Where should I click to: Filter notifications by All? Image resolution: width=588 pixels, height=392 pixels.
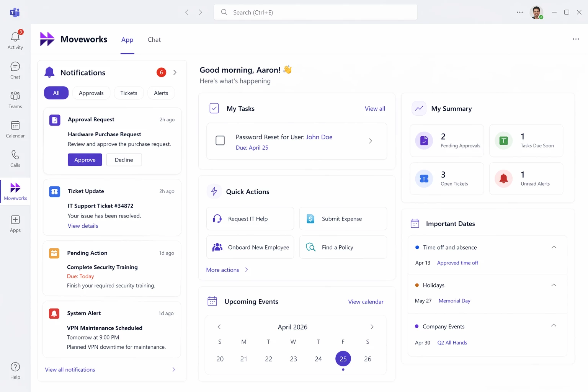pyautogui.click(x=56, y=93)
